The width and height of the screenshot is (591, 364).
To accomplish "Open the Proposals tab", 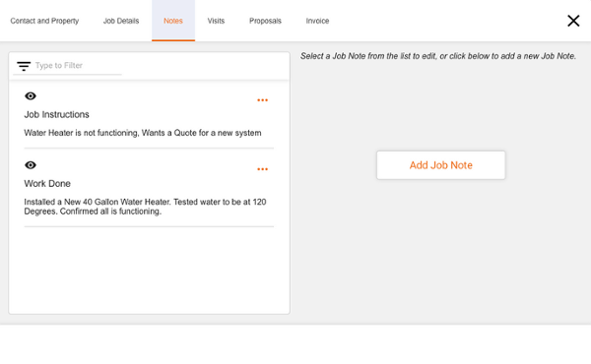I will tap(265, 21).
